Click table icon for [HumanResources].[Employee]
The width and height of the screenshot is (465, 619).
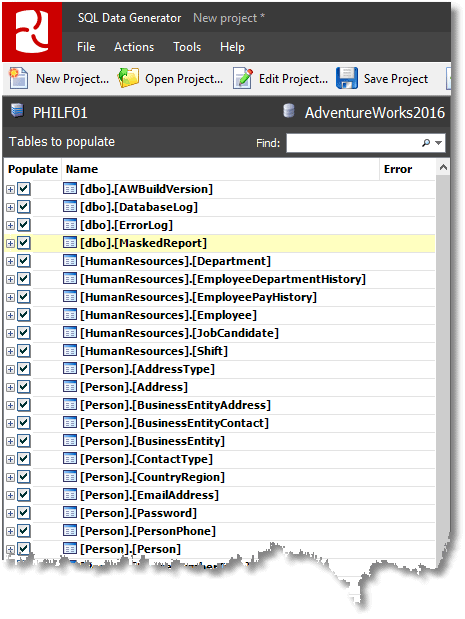(70, 315)
